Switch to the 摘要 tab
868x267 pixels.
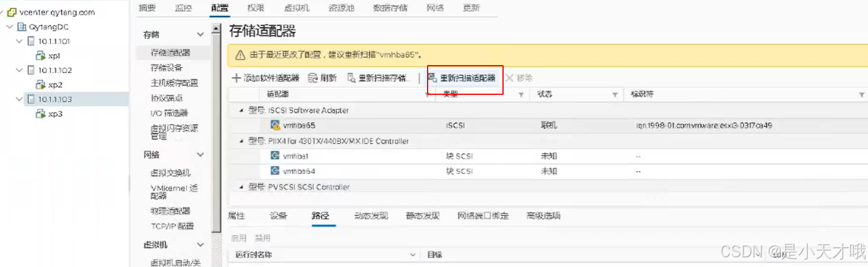point(147,8)
